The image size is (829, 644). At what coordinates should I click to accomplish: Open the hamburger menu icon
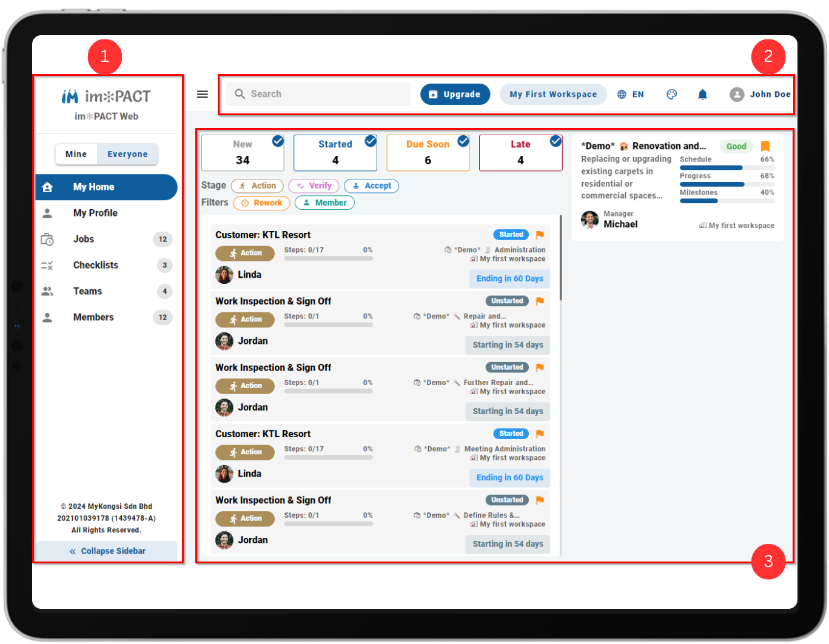point(203,94)
